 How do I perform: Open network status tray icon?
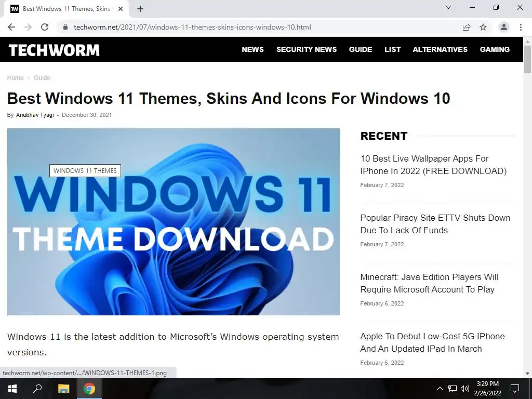click(x=453, y=389)
